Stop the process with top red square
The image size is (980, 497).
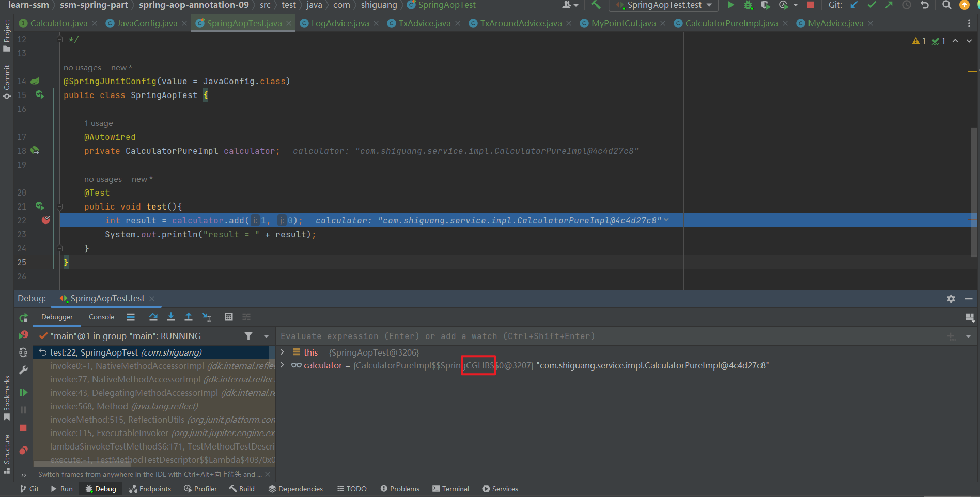click(x=811, y=5)
